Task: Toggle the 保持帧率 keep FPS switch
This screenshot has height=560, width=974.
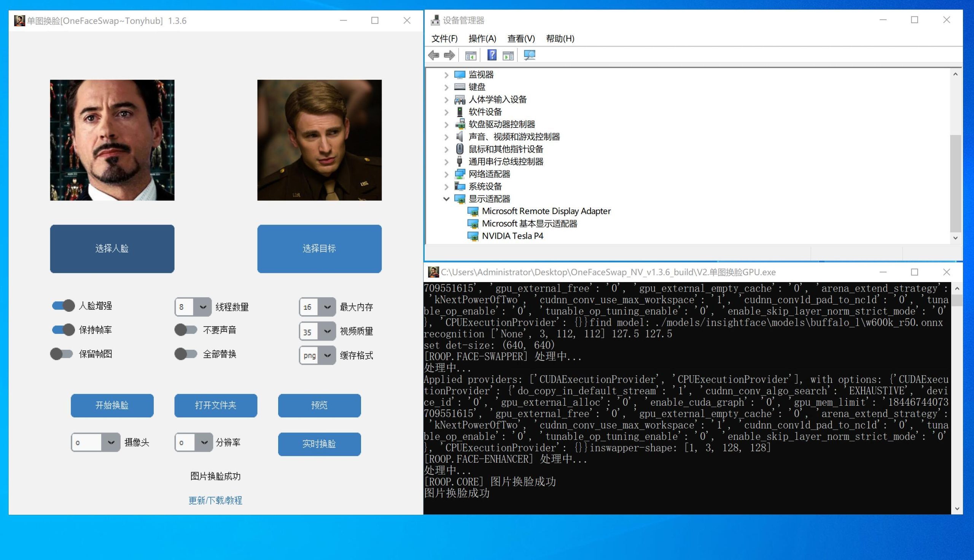Action: point(64,330)
